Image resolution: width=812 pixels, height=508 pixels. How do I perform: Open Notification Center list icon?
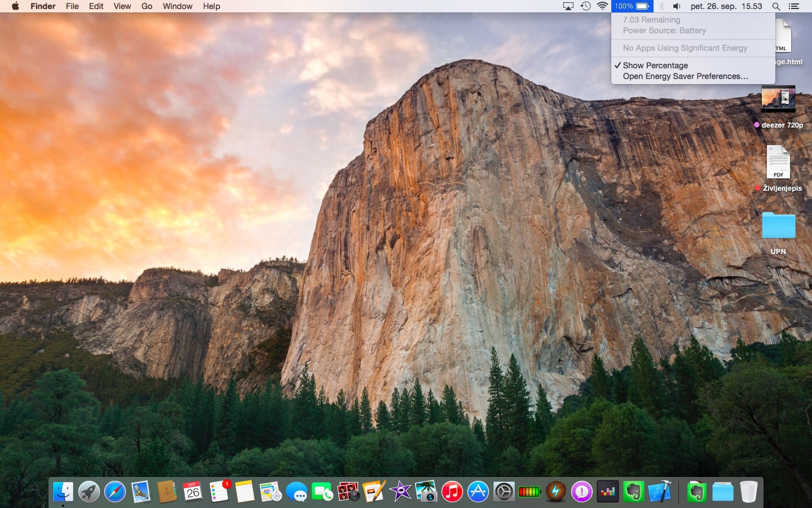[x=794, y=6]
